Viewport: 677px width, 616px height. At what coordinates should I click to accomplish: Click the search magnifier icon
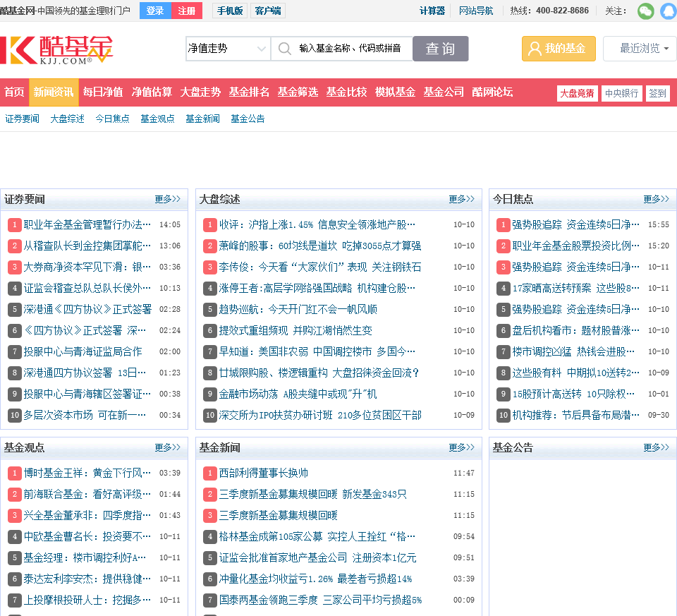(284, 49)
